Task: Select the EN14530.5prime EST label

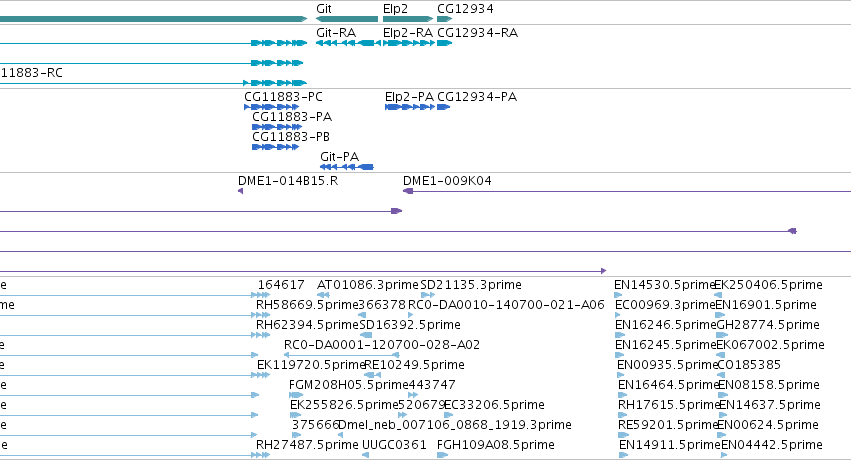Action: 665,285
